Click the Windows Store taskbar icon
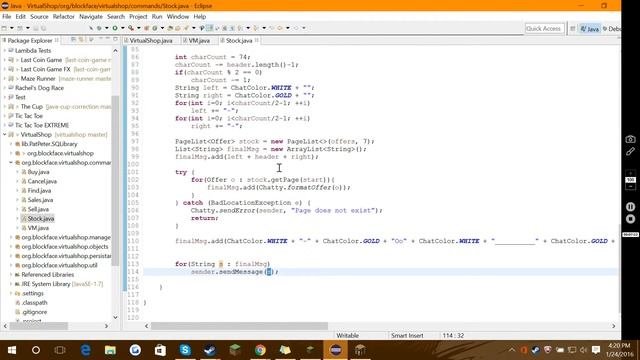640x360 pixels. pyautogui.click(x=160, y=350)
